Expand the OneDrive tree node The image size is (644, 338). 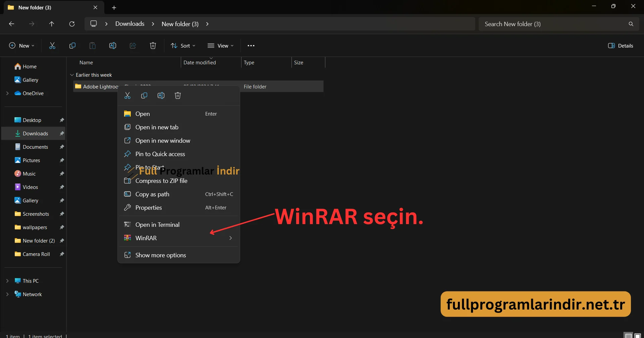click(7, 93)
